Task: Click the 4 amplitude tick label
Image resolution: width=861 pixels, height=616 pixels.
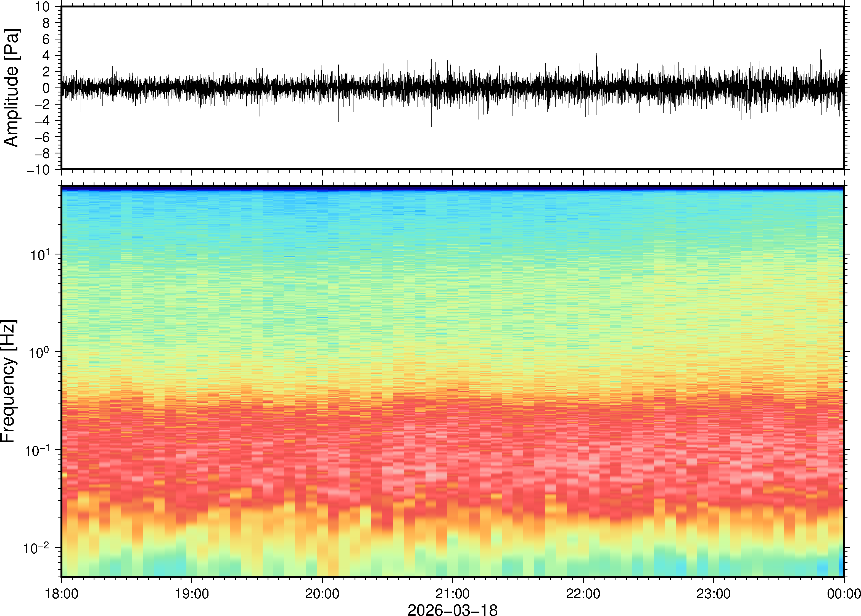Action: click(46, 56)
